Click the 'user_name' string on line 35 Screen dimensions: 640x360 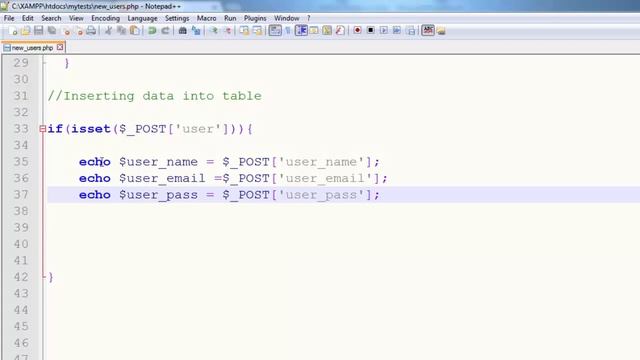(321, 162)
